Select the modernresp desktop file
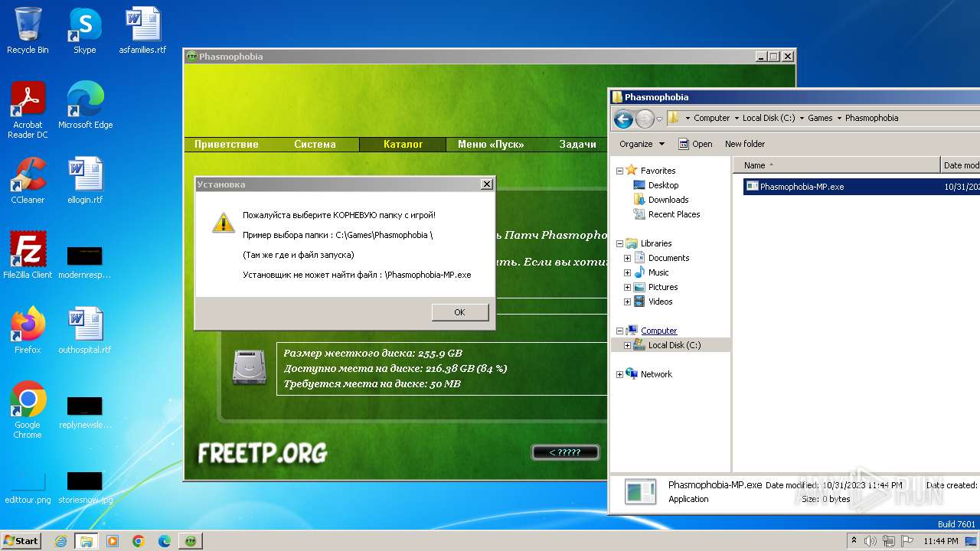The height and width of the screenshot is (551, 980). point(85,262)
